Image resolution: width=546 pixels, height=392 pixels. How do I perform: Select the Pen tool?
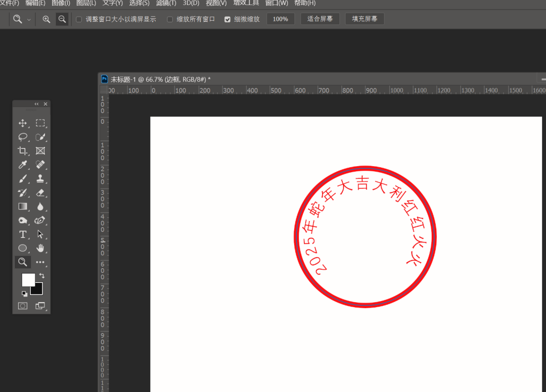tap(40, 221)
